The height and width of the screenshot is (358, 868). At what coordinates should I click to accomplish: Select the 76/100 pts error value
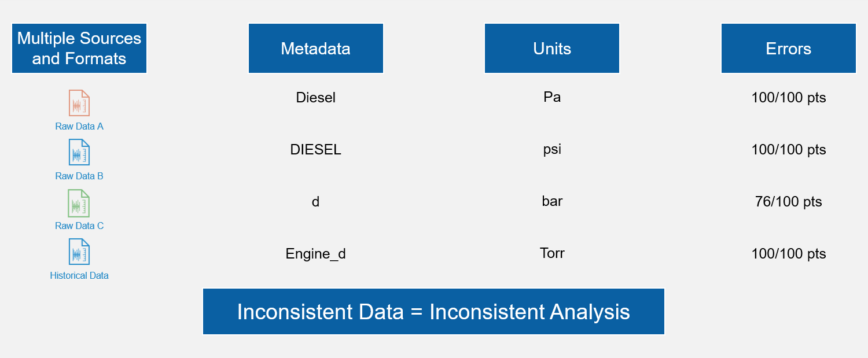(788, 202)
